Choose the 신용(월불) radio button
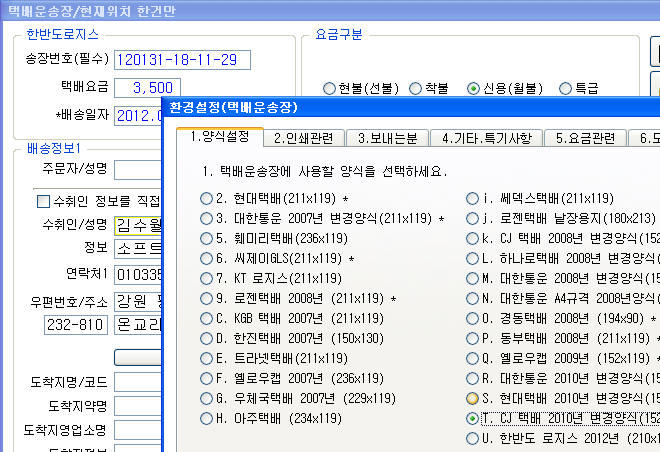The image size is (660, 452). (x=473, y=88)
